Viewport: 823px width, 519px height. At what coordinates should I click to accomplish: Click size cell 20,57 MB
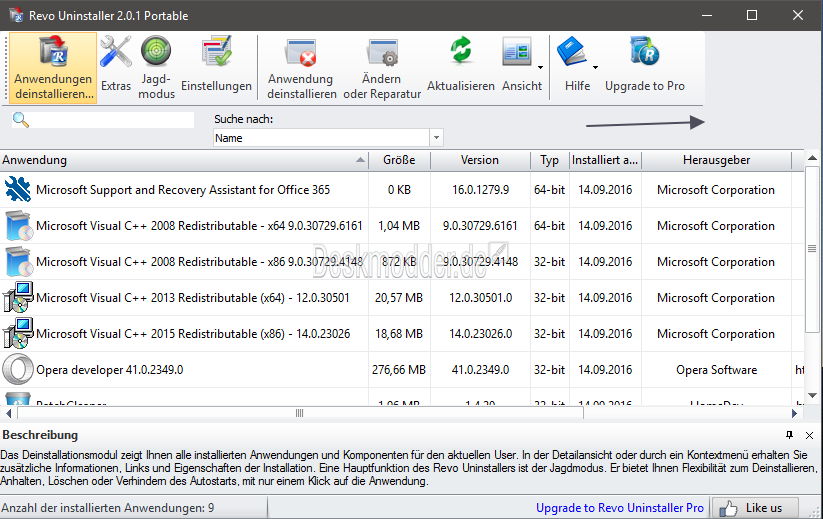tap(399, 298)
